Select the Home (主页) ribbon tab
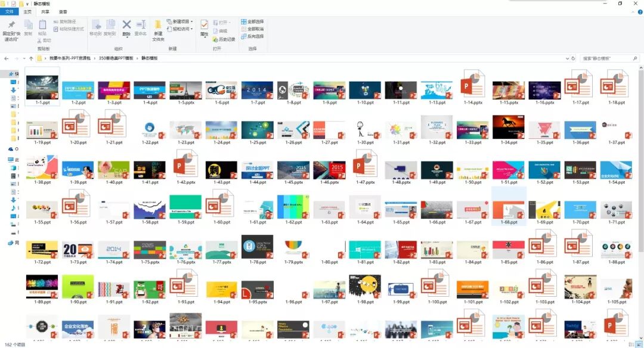This screenshot has width=644, height=348. tap(27, 12)
